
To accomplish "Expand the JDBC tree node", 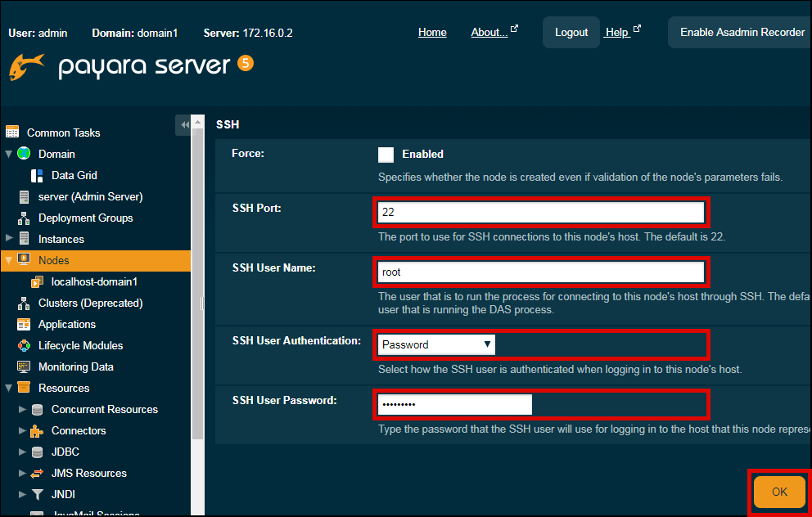I will [x=22, y=452].
